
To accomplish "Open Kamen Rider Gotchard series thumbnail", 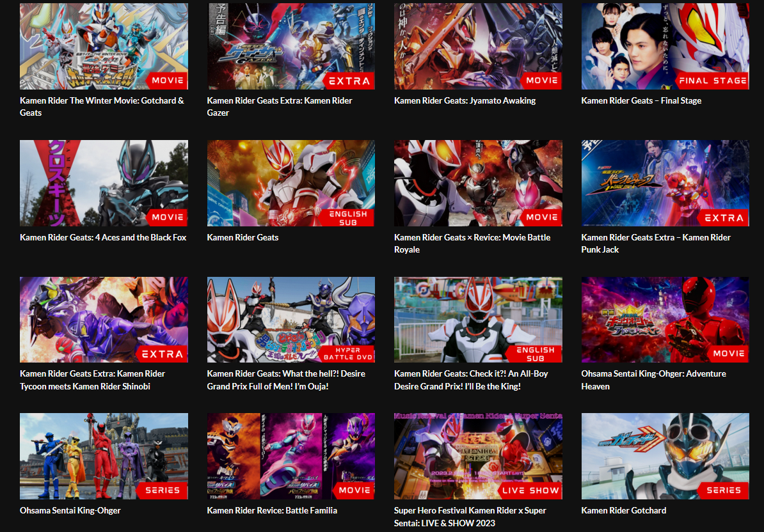I will coord(665,456).
